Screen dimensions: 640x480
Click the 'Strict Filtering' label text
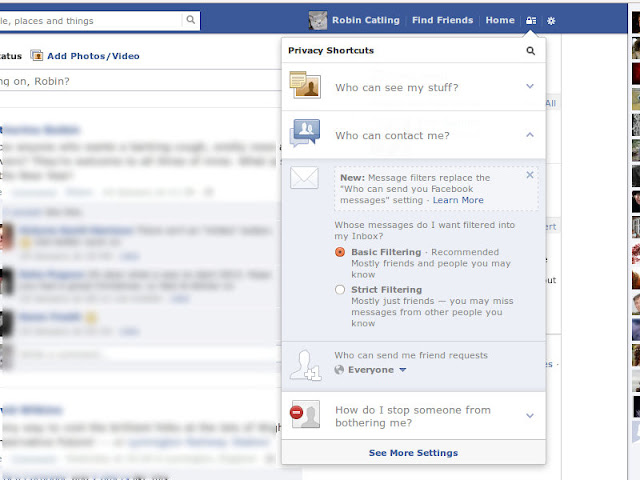(x=387, y=290)
